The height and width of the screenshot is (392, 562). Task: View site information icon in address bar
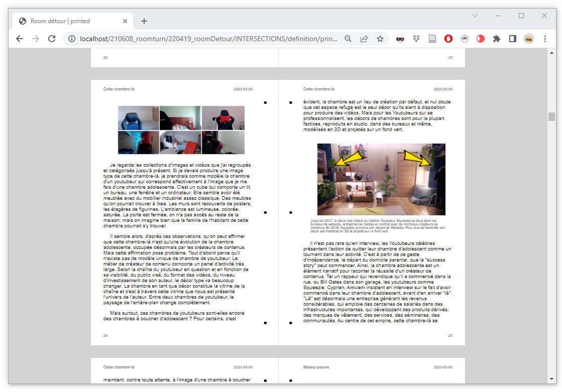[x=72, y=39]
